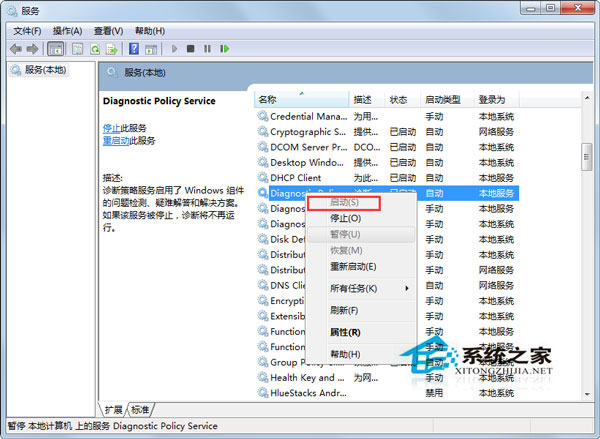Click the Forward arrow toolbar icon
The image size is (600, 439).
(33, 48)
